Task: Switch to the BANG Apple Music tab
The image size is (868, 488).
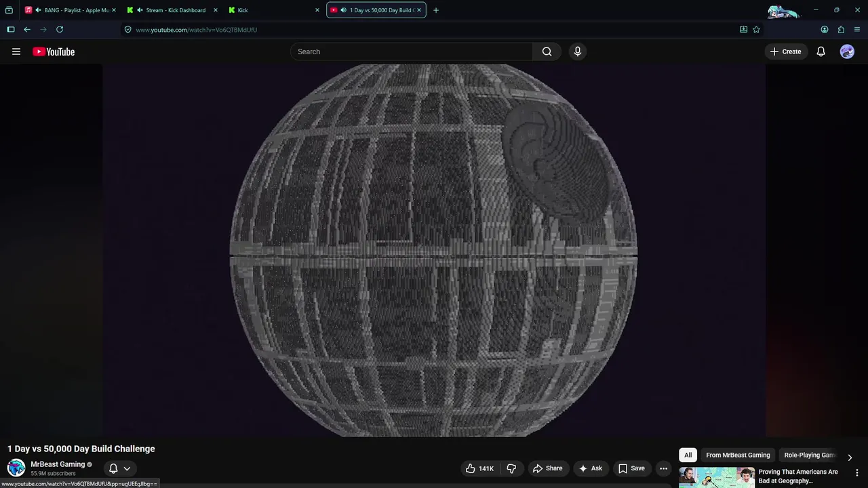Action: [71, 10]
